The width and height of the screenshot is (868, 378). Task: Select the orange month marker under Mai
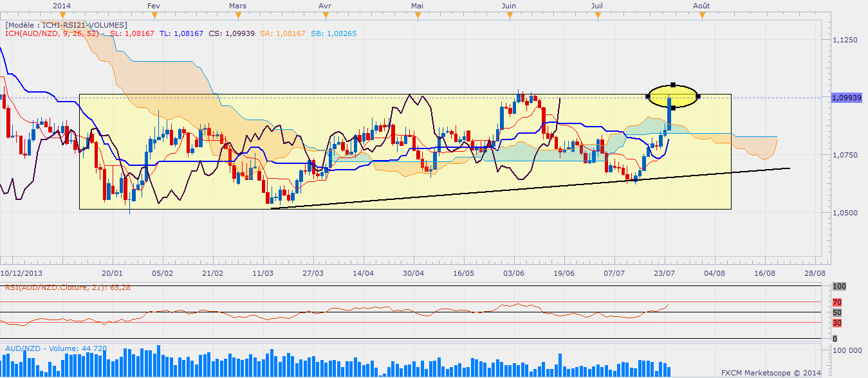coord(418,16)
